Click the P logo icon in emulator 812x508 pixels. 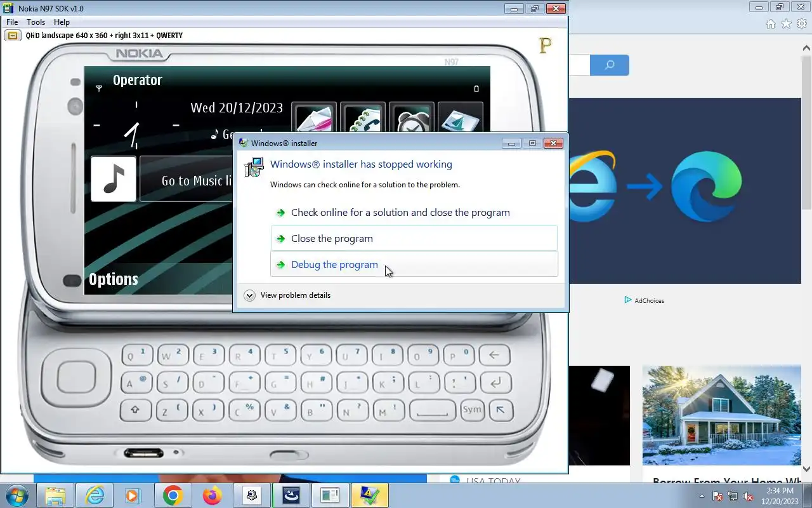pyautogui.click(x=545, y=46)
